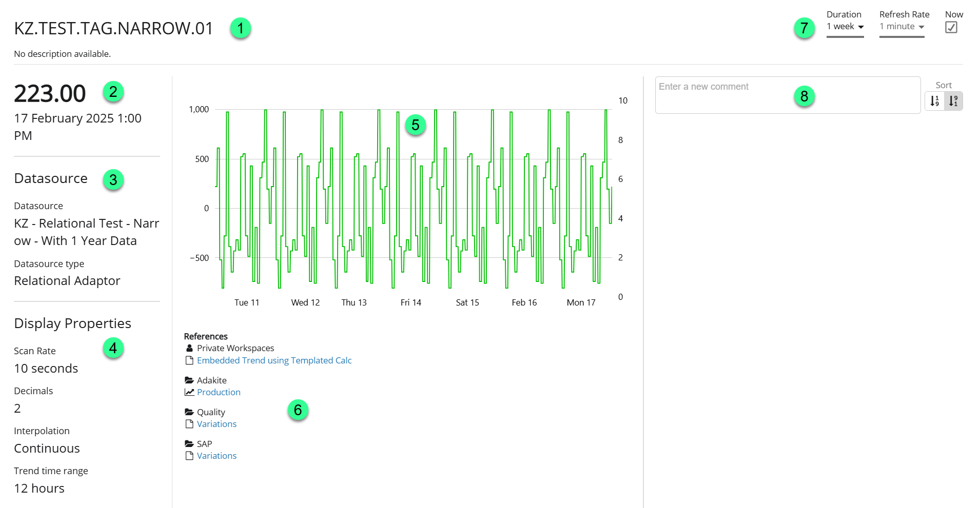This screenshot has width=980, height=508.
Task: Open the Variations link under SAP
Action: (x=217, y=456)
